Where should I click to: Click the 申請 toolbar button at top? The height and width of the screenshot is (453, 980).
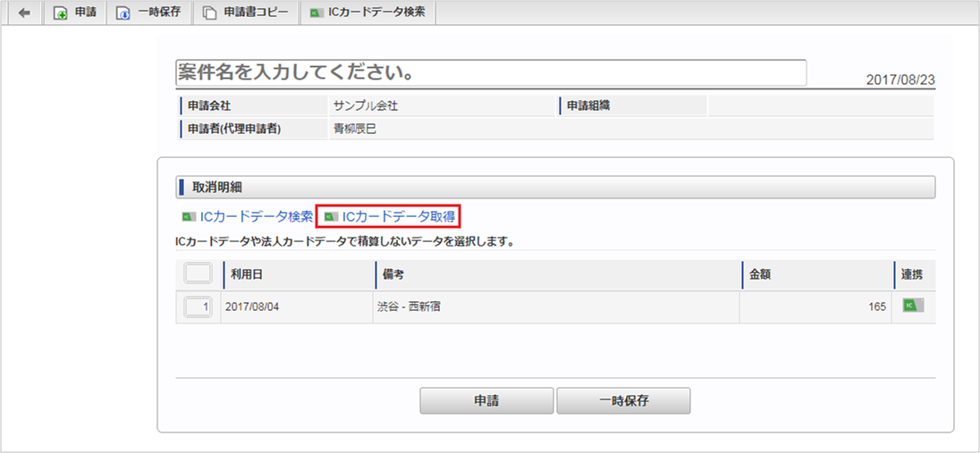tap(76, 13)
